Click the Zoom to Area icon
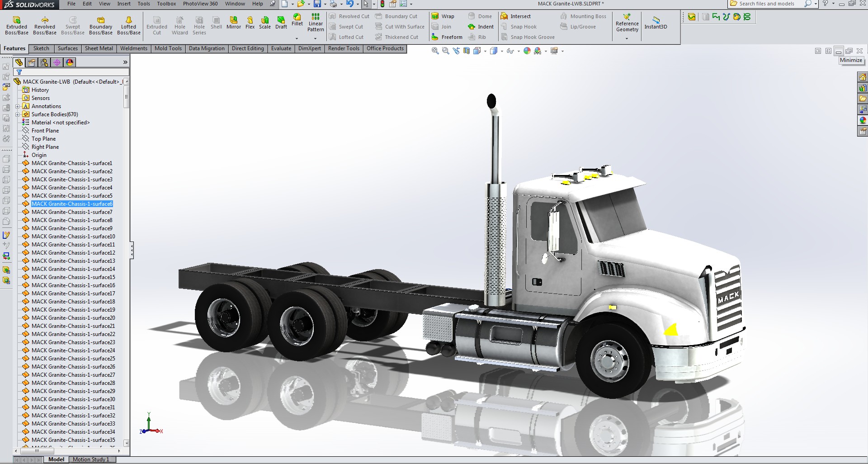The image size is (868, 464). [x=446, y=51]
